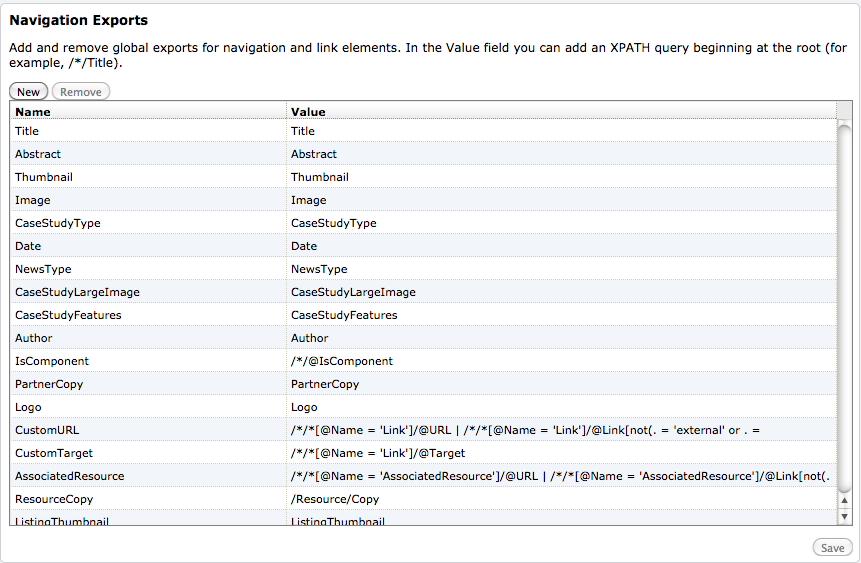Select the CaseStudyType row
The image size is (861, 563).
[423, 224]
